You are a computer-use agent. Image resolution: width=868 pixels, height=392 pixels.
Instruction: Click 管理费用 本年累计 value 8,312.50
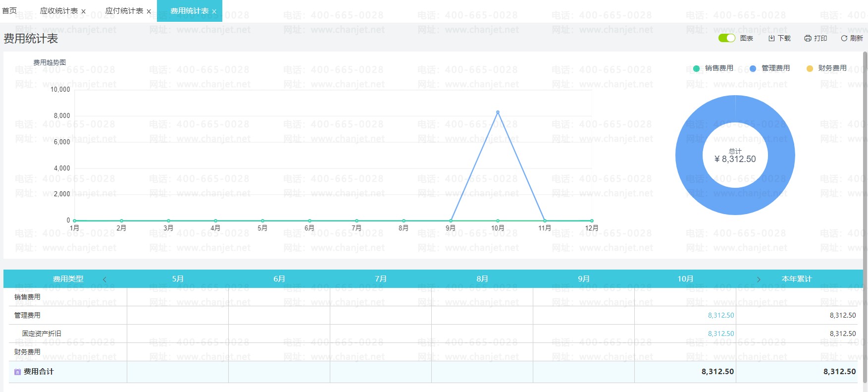point(843,315)
